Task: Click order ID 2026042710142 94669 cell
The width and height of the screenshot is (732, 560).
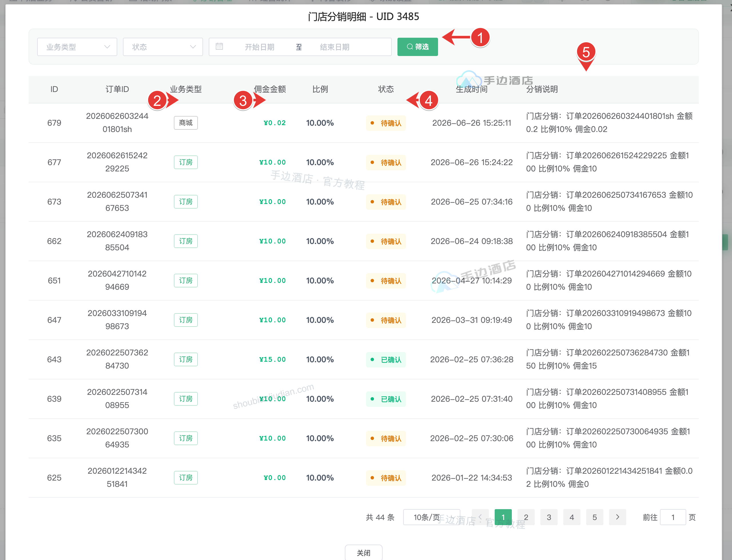Action: [x=117, y=280]
